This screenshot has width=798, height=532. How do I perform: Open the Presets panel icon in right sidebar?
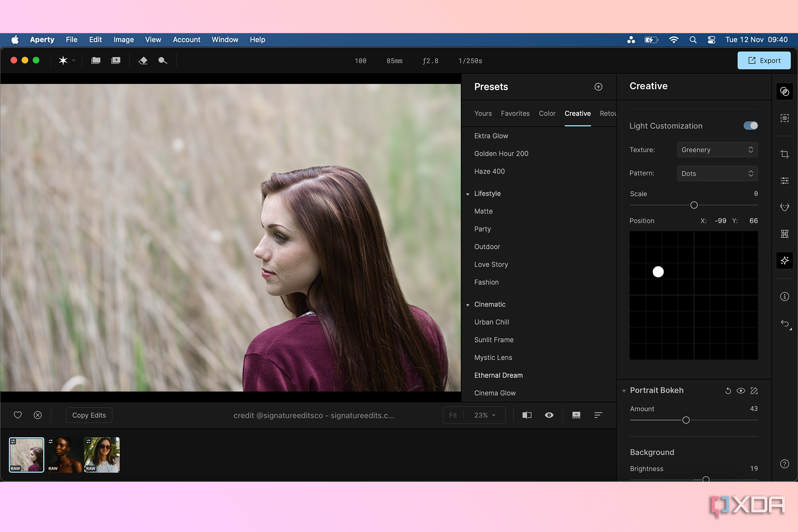point(784,92)
